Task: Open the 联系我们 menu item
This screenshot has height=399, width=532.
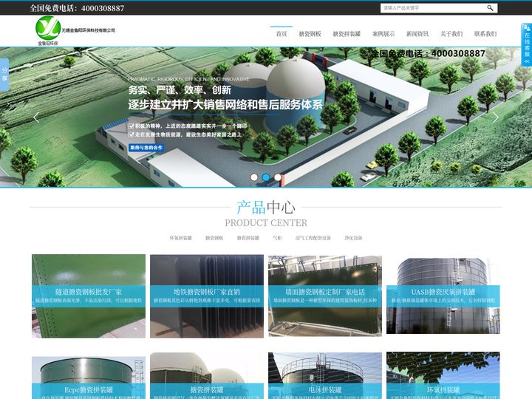Action: (485, 33)
